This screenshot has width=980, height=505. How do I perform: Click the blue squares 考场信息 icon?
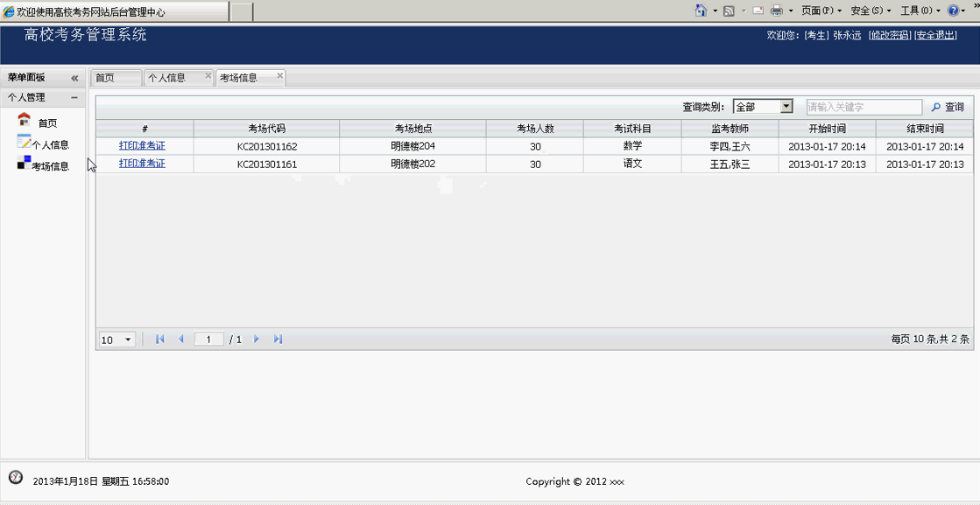coord(24,162)
